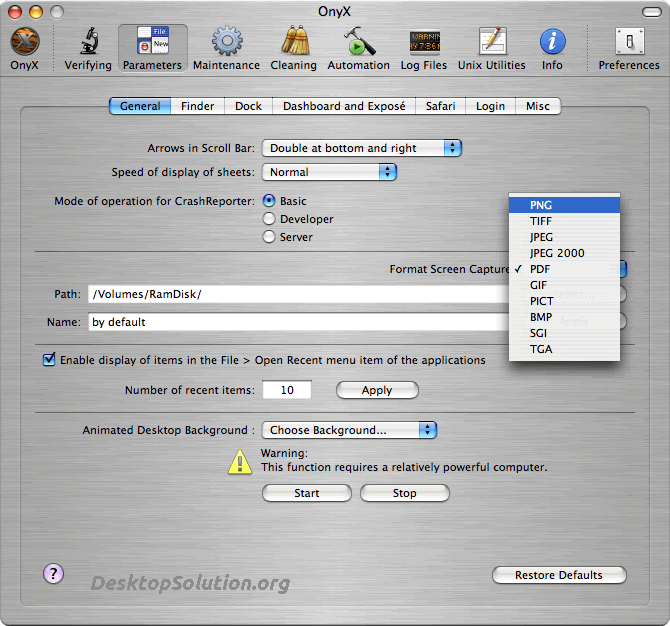Screen dimensions: 670x626
Task: Open the Cleaning broom icon
Action: coord(293,43)
